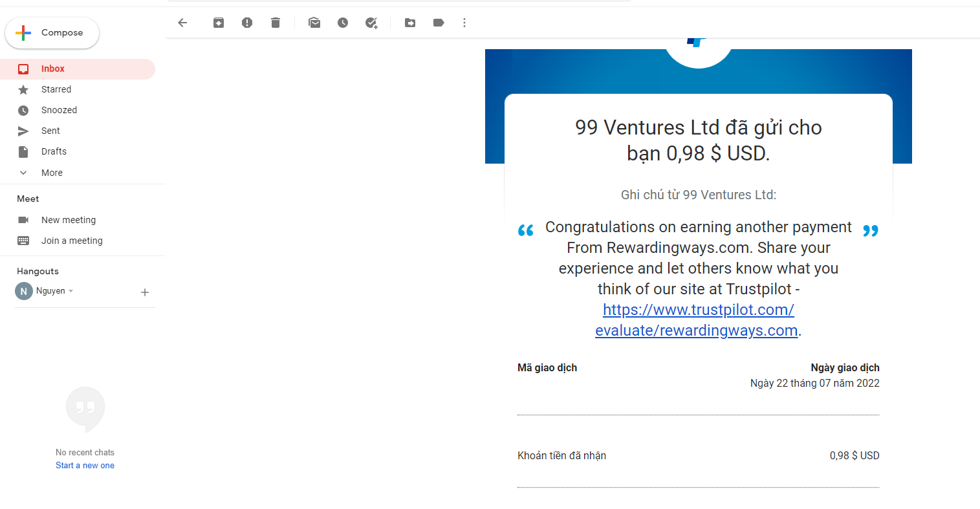Screen dimensions: 980x509
Task: Open the Snoozed folder
Action: click(78, 111)
